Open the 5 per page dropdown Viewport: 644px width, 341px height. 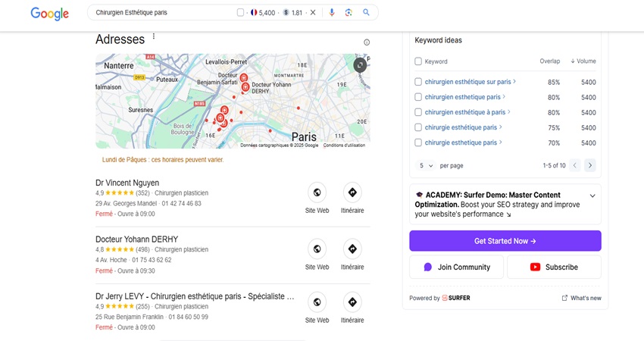coord(426,165)
